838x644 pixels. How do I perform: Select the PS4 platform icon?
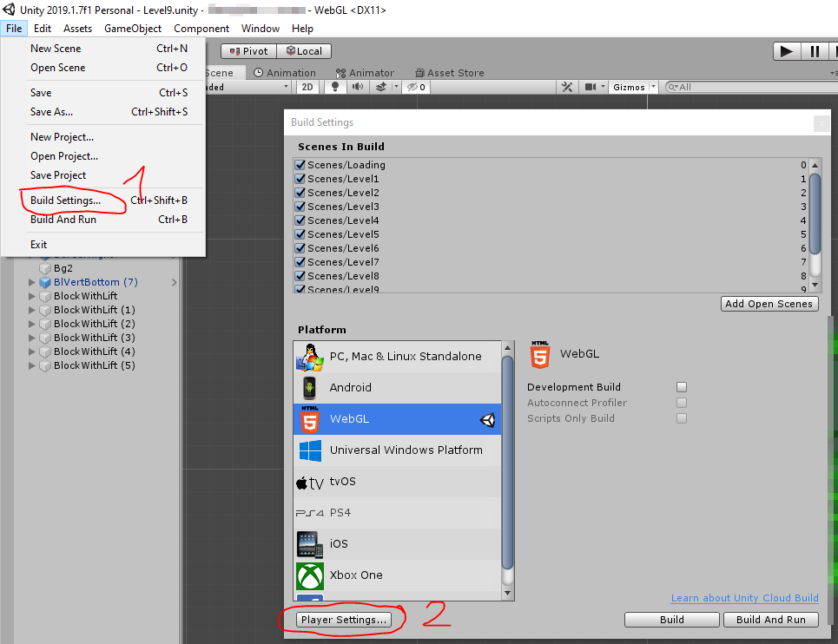click(310, 513)
